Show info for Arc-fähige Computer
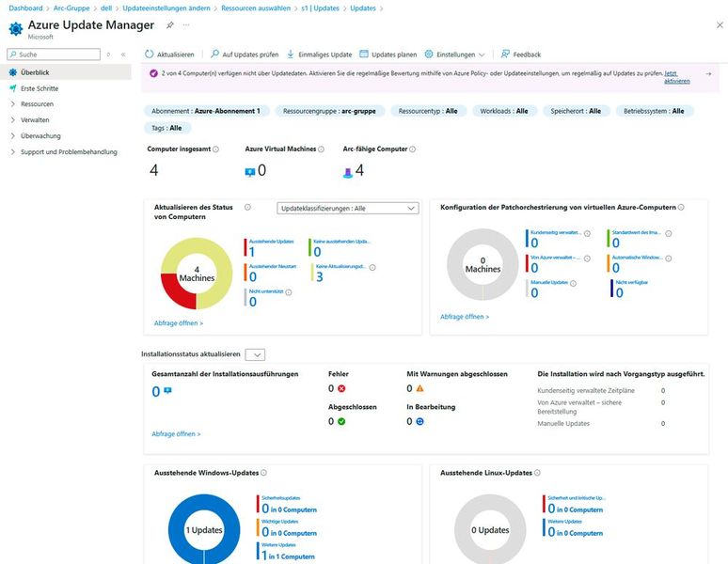This screenshot has height=564, width=728. tap(412, 149)
